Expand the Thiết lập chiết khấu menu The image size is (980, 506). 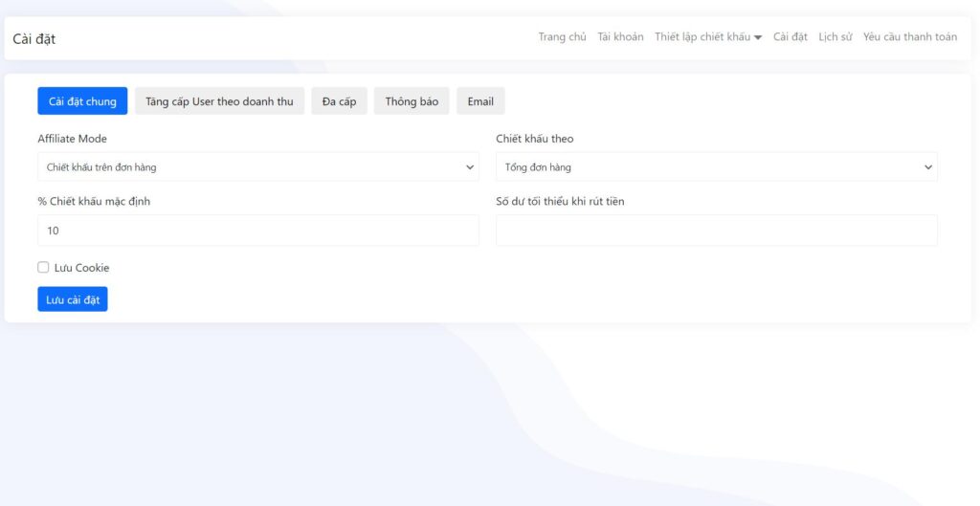pyautogui.click(x=708, y=37)
